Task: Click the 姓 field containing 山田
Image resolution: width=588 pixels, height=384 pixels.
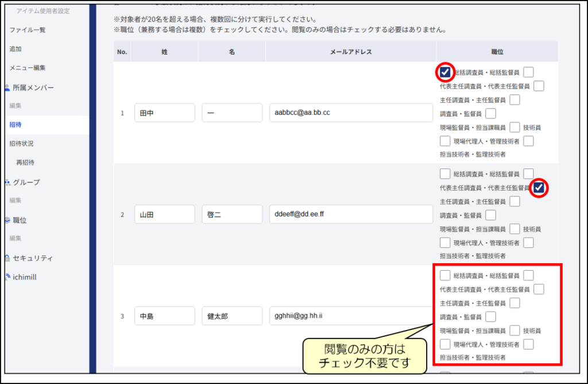Action: tap(165, 214)
